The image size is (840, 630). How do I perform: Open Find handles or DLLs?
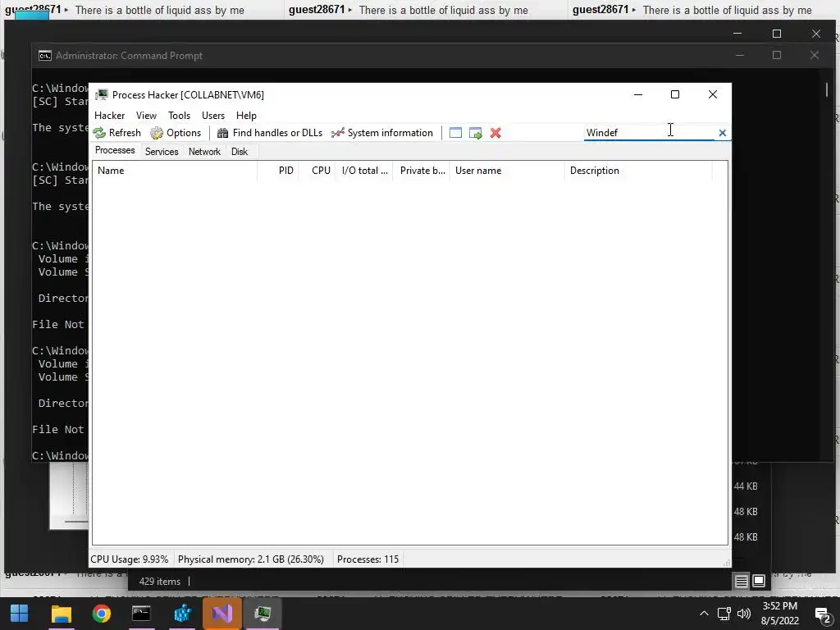[x=270, y=133]
